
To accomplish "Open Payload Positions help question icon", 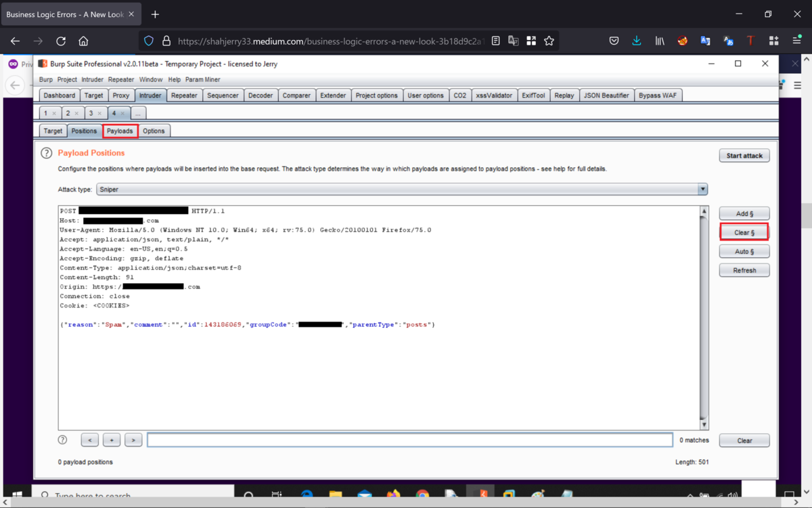I will coord(46,153).
